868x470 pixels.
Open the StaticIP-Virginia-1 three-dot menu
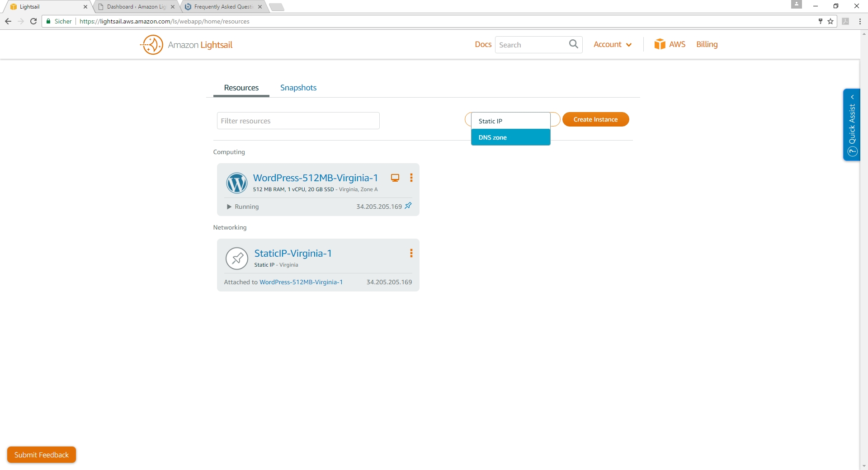pos(411,254)
